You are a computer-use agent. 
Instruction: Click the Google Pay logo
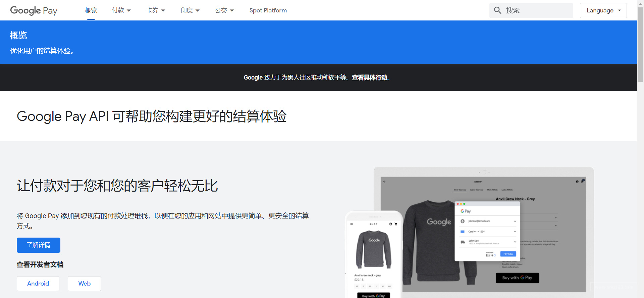34,10
